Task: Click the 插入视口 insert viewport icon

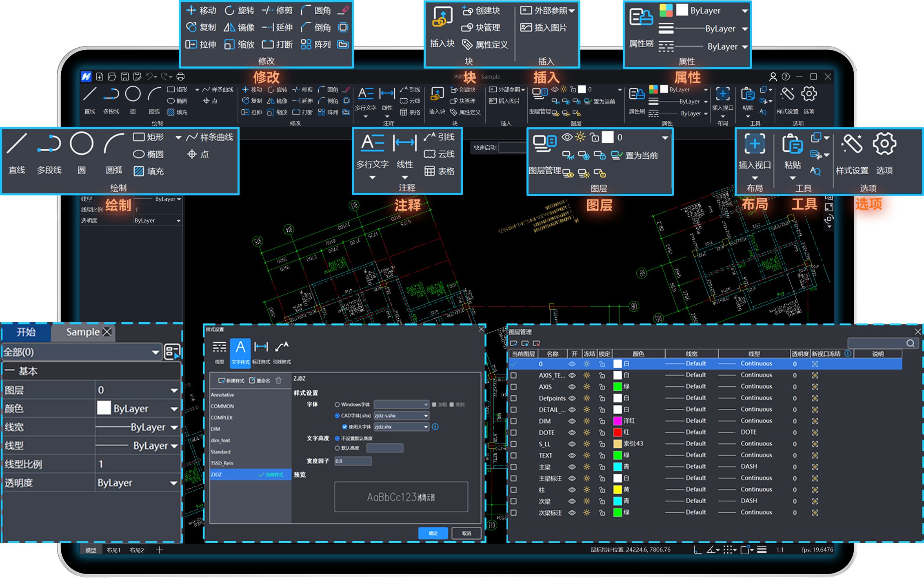Action: tap(755, 144)
